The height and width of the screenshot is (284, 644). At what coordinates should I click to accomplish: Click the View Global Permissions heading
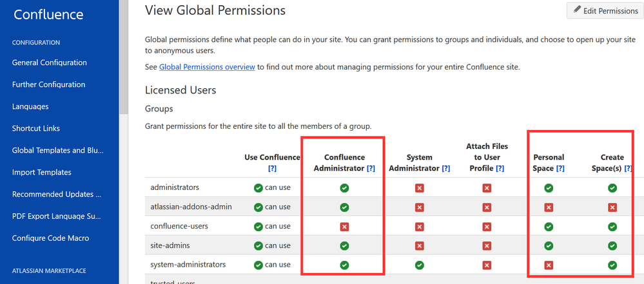click(215, 10)
